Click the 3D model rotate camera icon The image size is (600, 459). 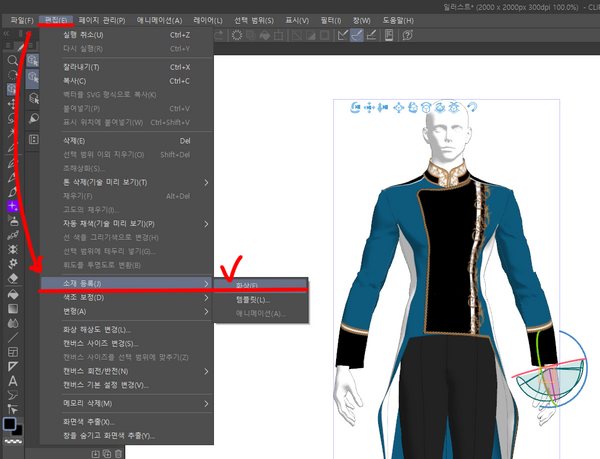[355, 107]
